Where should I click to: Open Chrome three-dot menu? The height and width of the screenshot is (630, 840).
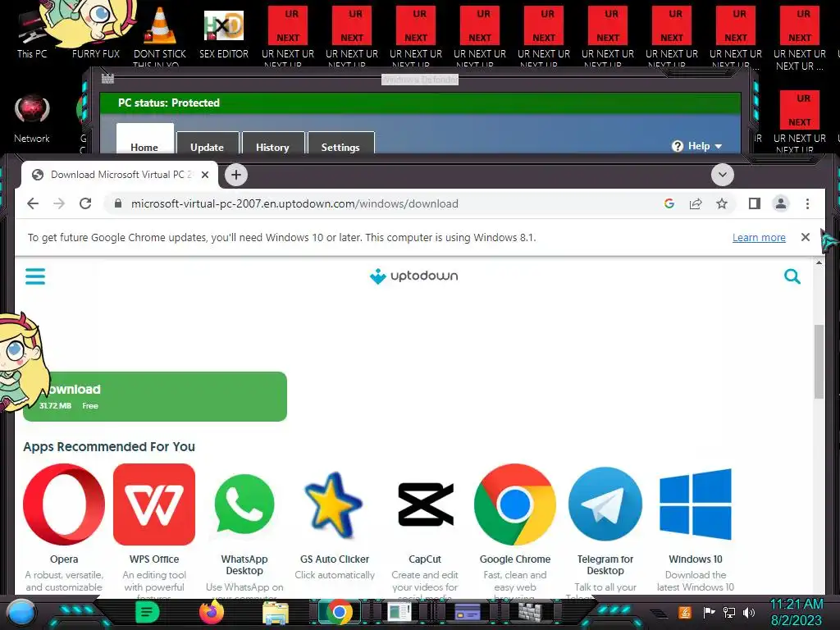click(807, 203)
